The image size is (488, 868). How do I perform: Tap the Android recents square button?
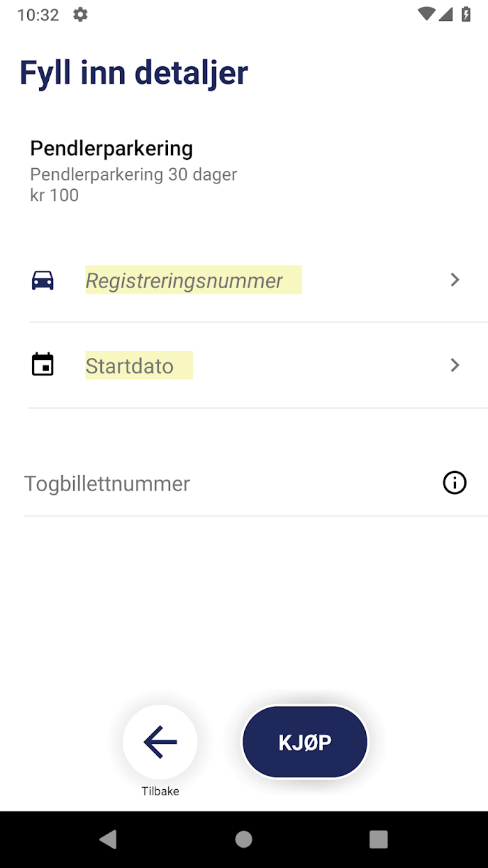click(x=379, y=839)
